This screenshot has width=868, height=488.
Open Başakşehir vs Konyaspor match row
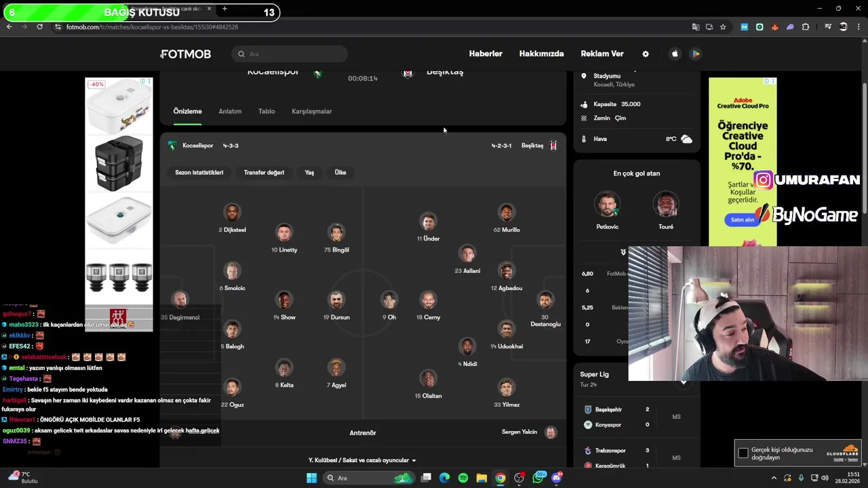click(636, 417)
